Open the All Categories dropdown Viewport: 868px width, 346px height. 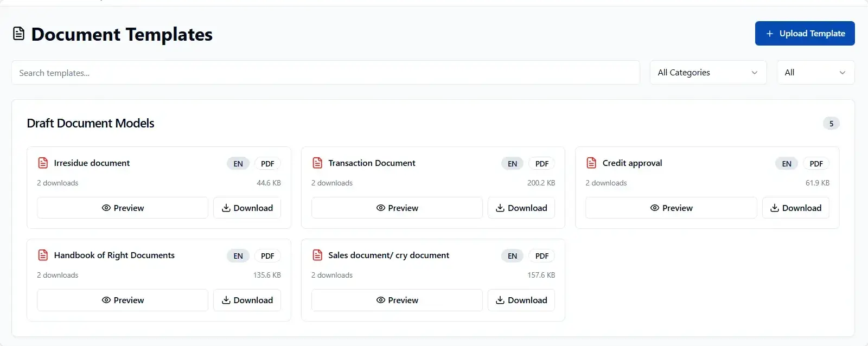click(x=707, y=73)
